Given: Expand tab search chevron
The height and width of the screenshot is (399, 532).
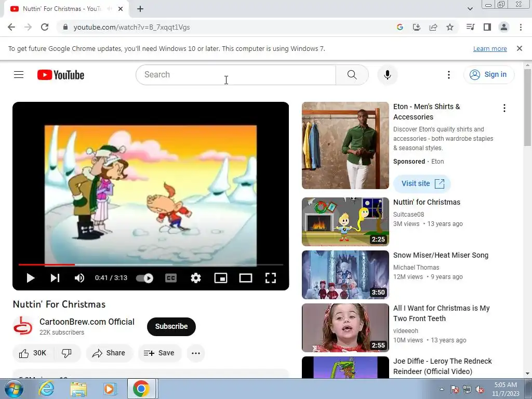Looking at the screenshot, I should tap(470, 9).
